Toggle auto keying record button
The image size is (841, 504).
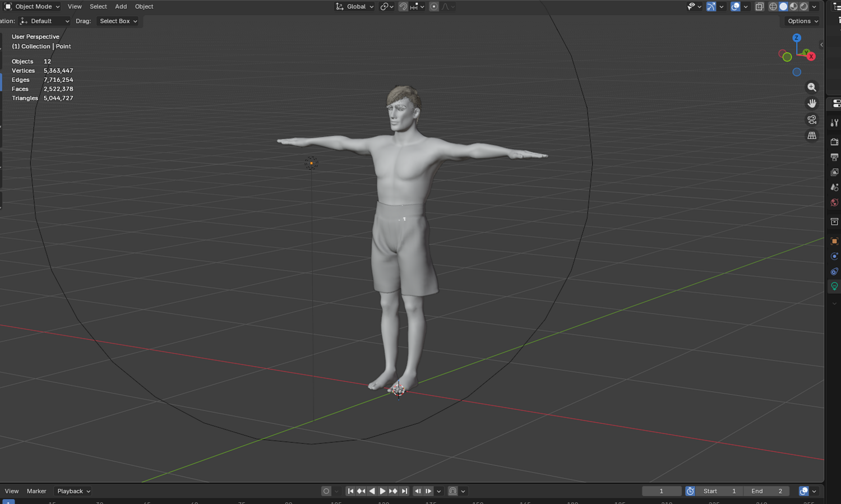tap(326, 491)
